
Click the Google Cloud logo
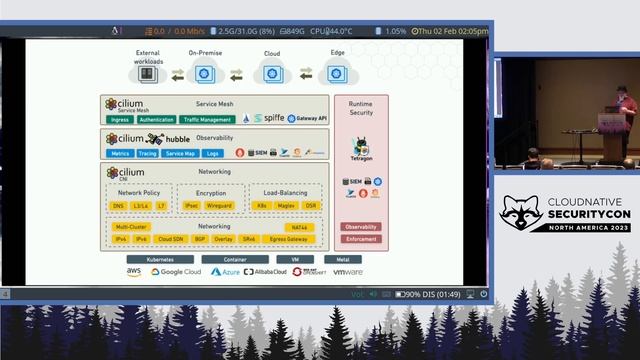(x=176, y=272)
